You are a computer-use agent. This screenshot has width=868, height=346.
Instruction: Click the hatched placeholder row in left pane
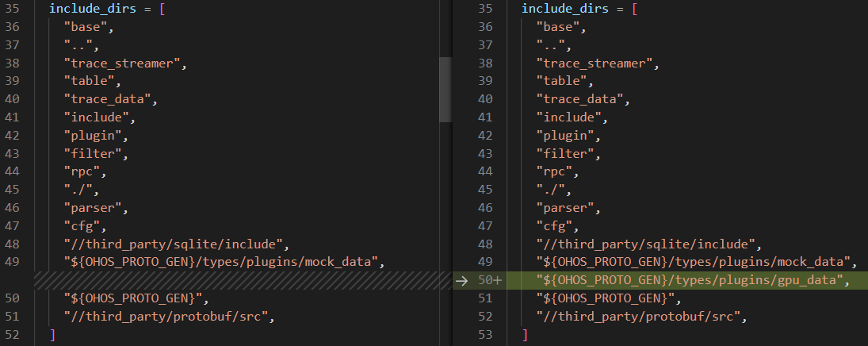pos(238,280)
